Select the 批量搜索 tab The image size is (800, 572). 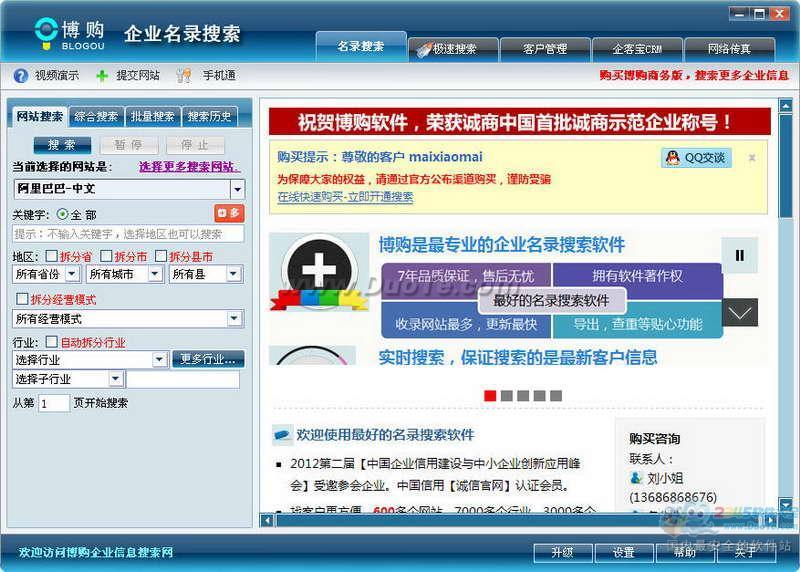point(152,117)
